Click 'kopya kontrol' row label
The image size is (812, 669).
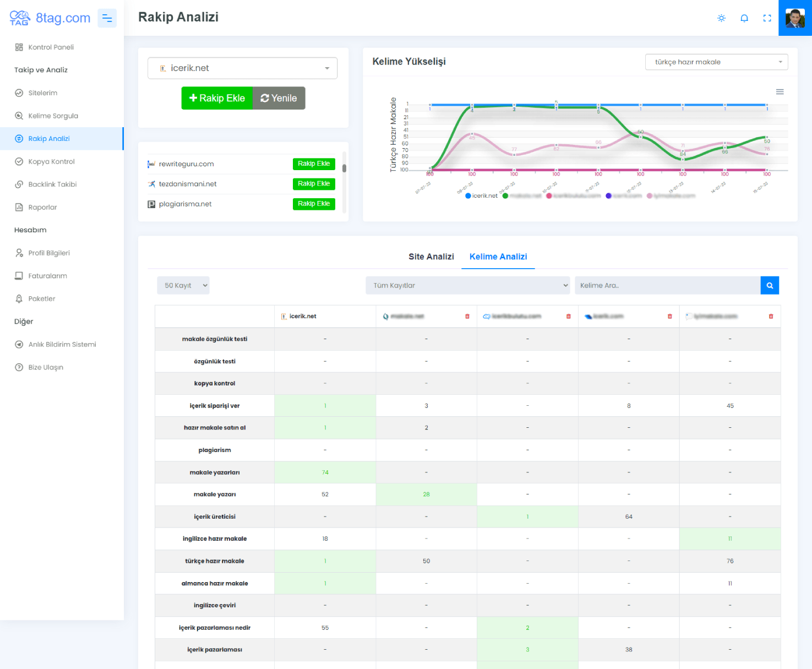tap(215, 384)
